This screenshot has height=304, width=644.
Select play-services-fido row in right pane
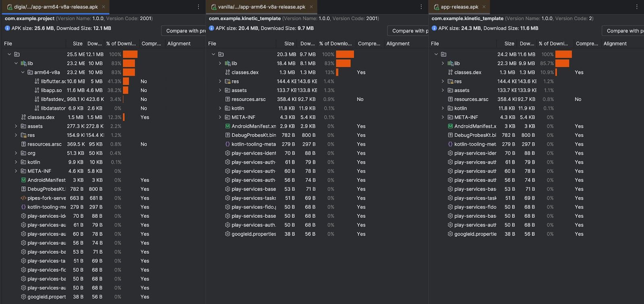[537, 207]
